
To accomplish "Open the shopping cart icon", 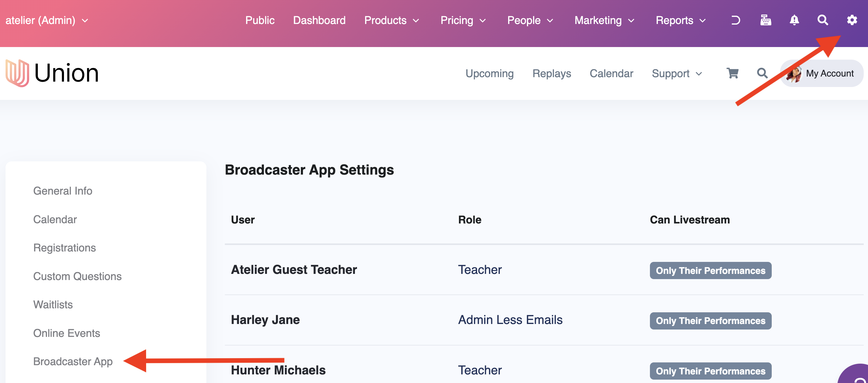I will [733, 73].
